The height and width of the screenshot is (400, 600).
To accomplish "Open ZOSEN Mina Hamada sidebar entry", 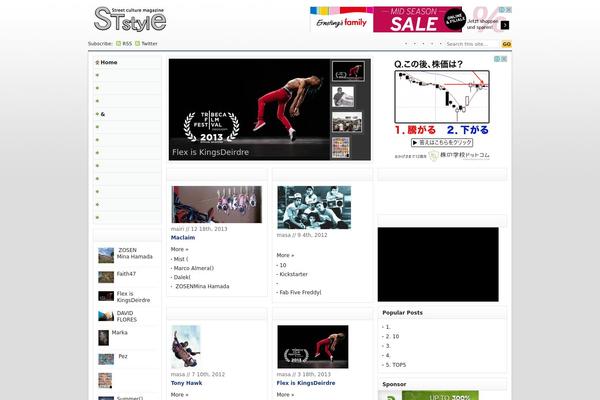I will [135, 253].
